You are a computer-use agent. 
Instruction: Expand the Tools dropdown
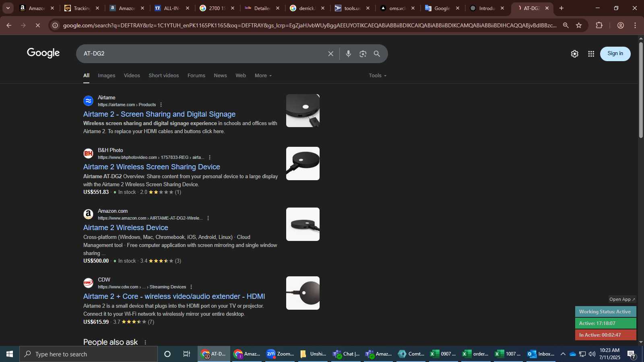pos(378,76)
